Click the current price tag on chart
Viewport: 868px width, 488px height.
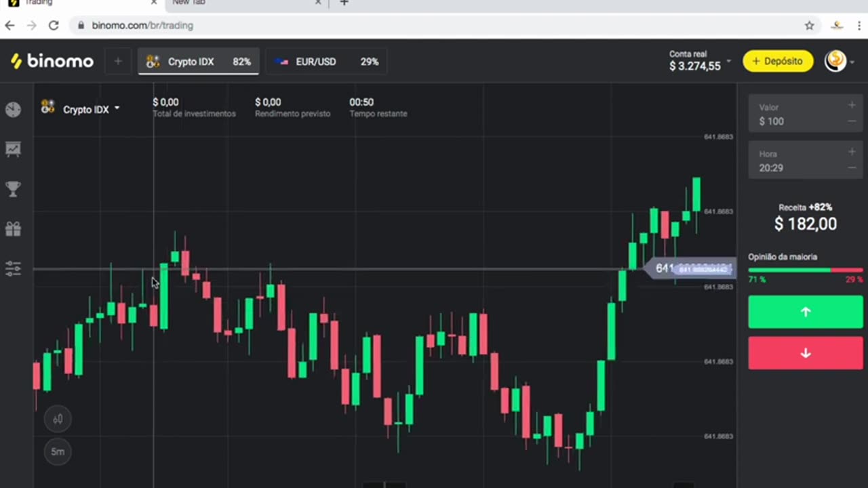(689, 269)
